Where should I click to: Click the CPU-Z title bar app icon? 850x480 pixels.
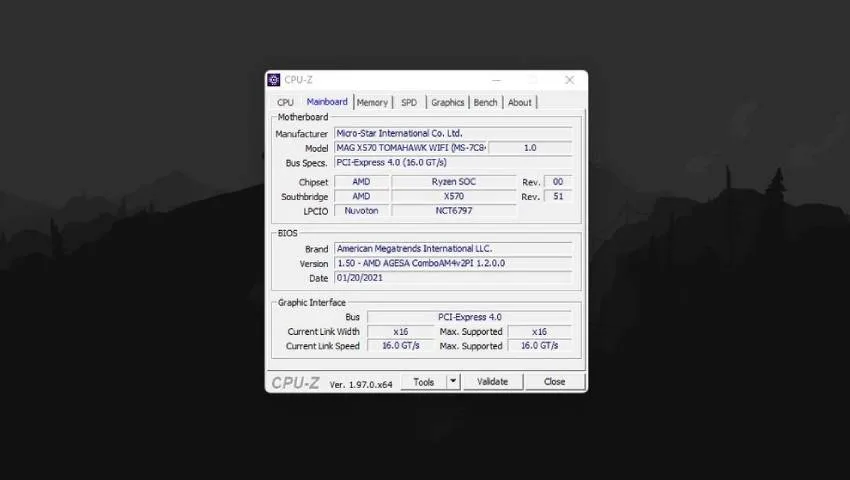click(274, 80)
